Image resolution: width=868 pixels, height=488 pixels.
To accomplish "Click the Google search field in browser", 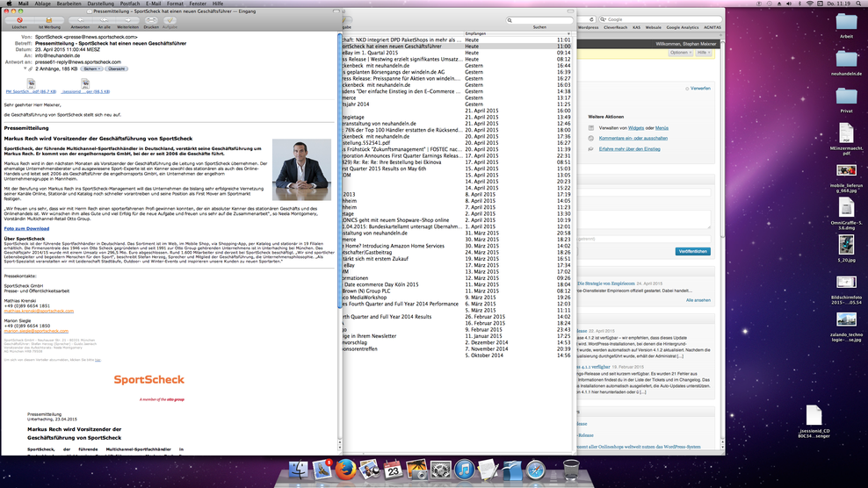I will click(660, 19).
